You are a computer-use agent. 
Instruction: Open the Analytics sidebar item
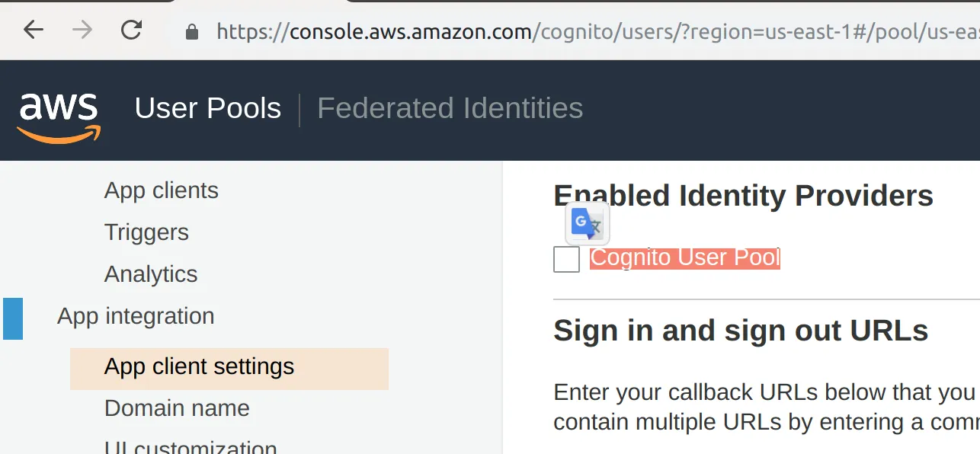151,274
